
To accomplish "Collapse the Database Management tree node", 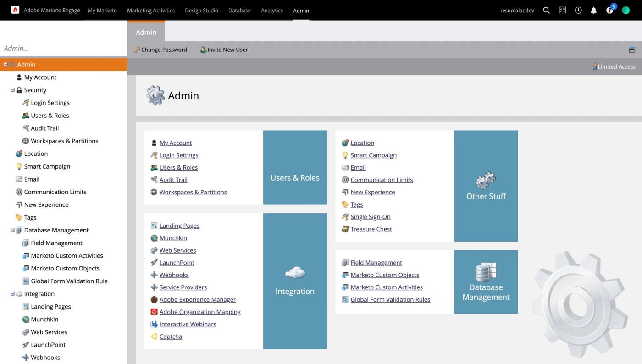I will [x=12, y=230].
